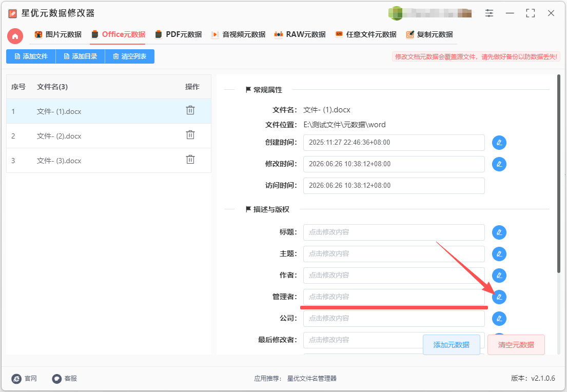Switch to 图片元数据 tab
This screenshot has width=567, height=392.
[58, 34]
